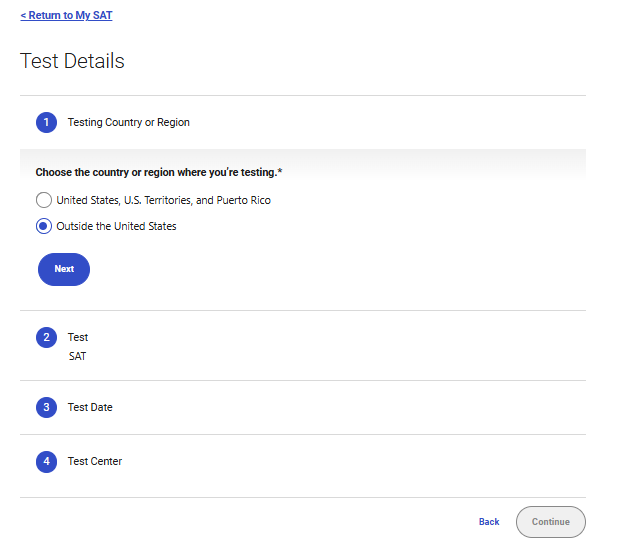
Task: Open the Test Date section
Action: coord(90,407)
